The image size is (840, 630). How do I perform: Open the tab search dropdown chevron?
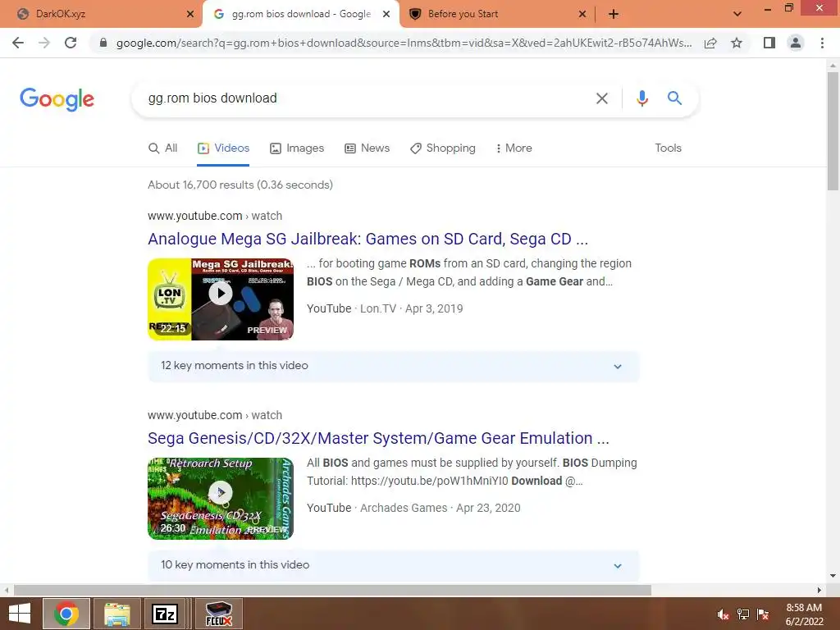coord(737,14)
